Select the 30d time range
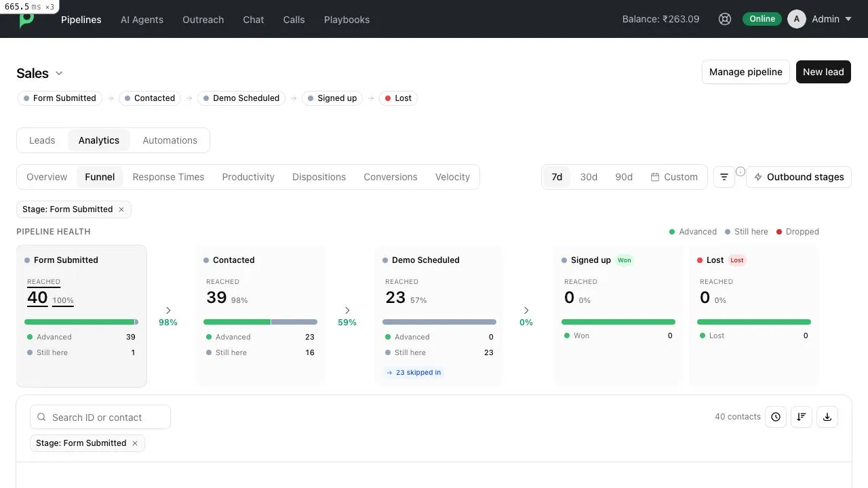 (x=589, y=177)
